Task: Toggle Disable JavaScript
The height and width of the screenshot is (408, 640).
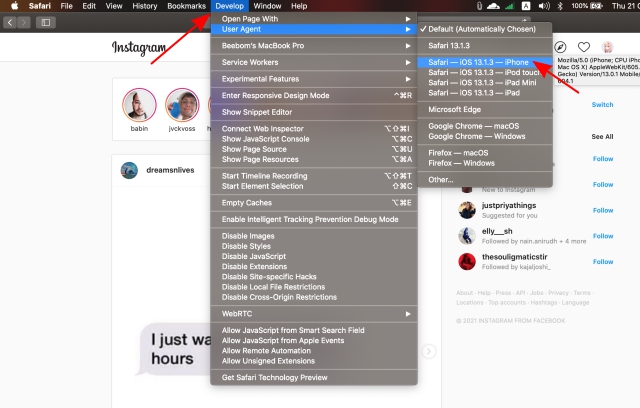Action: pyautogui.click(x=313, y=256)
